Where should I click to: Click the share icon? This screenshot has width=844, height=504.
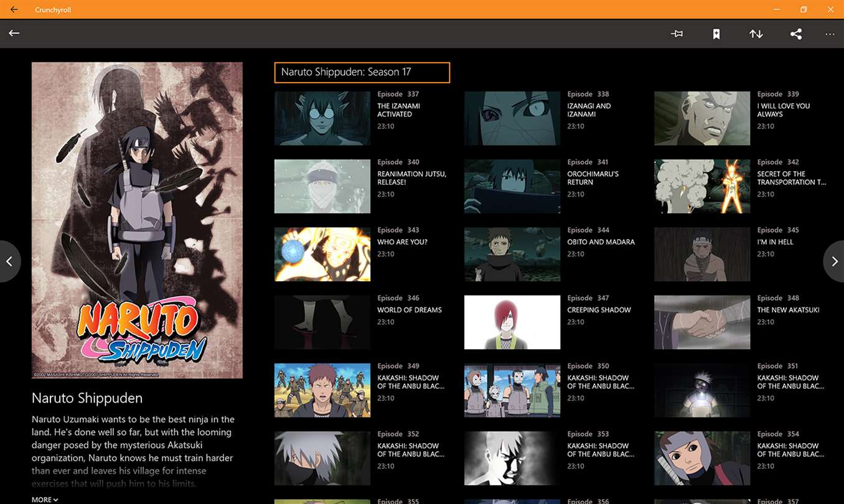coord(796,34)
